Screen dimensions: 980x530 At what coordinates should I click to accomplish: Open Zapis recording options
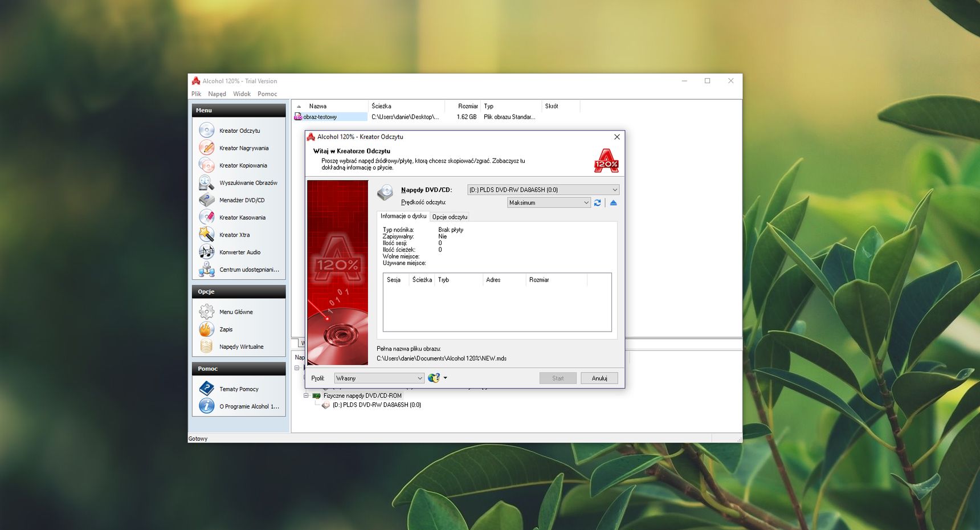click(x=226, y=329)
